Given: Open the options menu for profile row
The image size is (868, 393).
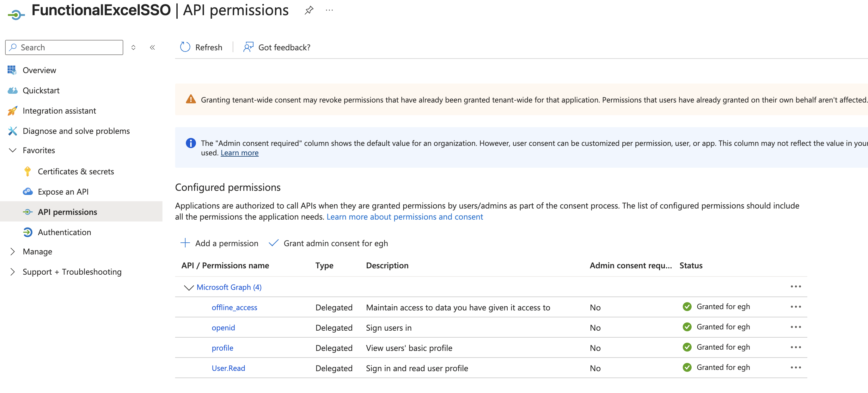Looking at the screenshot, I should (796, 347).
